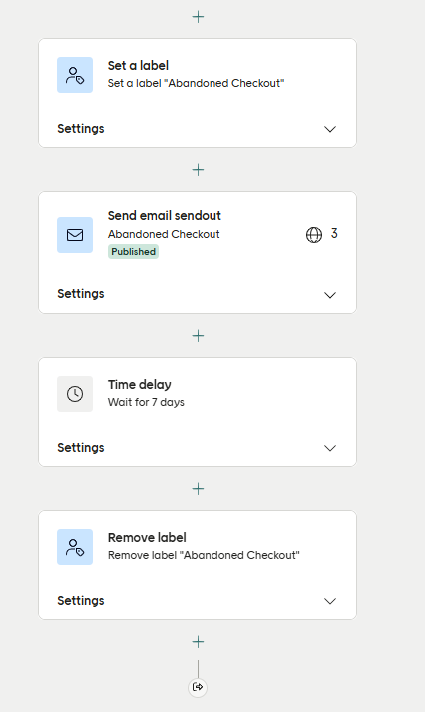Screen dimensions: 425x712
Task: Click text Remove label "Abandoned Checkout"
Action: click(203, 555)
